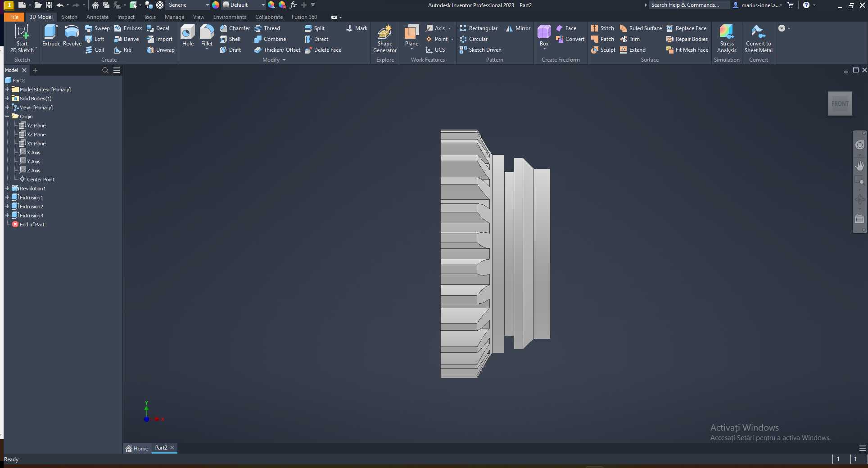The width and height of the screenshot is (868, 468).
Task: Open the Shape Generator tool
Action: pyautogui.click(x=385, y=39)
